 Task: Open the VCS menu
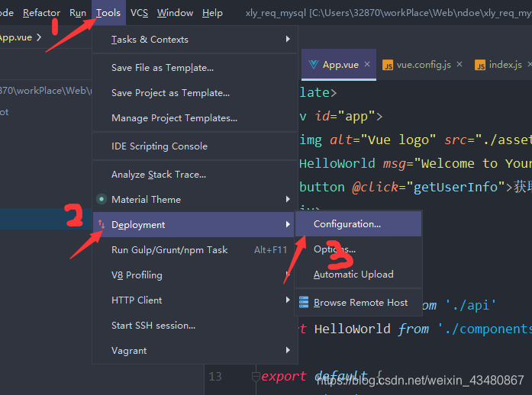pyautogui.click(x=139, y=13)
